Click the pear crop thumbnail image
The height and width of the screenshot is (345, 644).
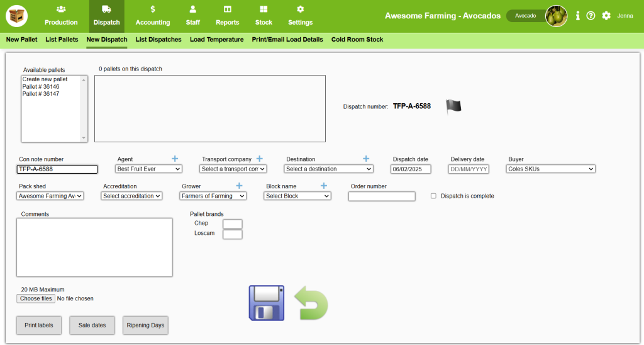click(556, 16)
